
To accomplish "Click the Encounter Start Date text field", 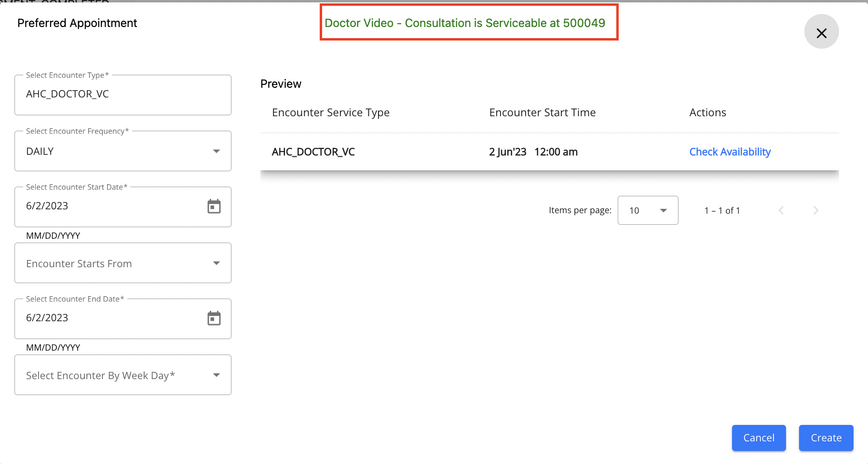I will point(111,206).
